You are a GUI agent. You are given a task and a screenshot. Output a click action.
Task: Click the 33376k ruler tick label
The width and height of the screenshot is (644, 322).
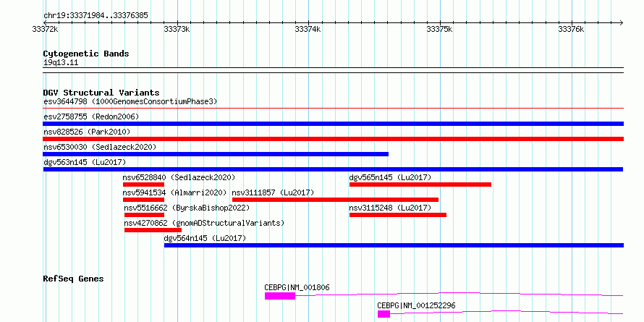[x=571, y=29]
